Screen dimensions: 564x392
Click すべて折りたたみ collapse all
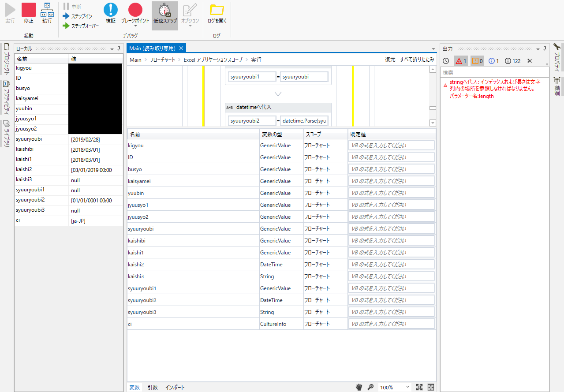click(417, 60)
